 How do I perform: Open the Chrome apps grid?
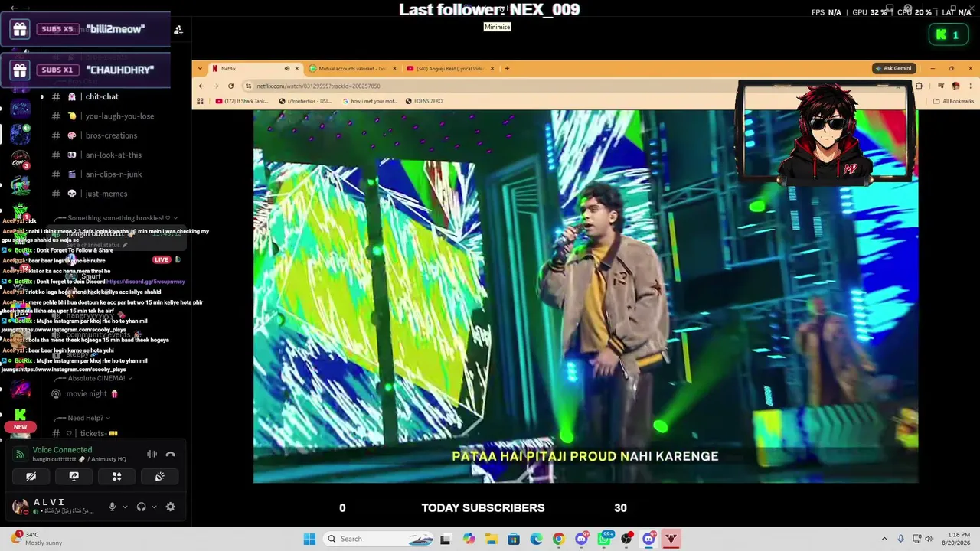click(201, 101)
